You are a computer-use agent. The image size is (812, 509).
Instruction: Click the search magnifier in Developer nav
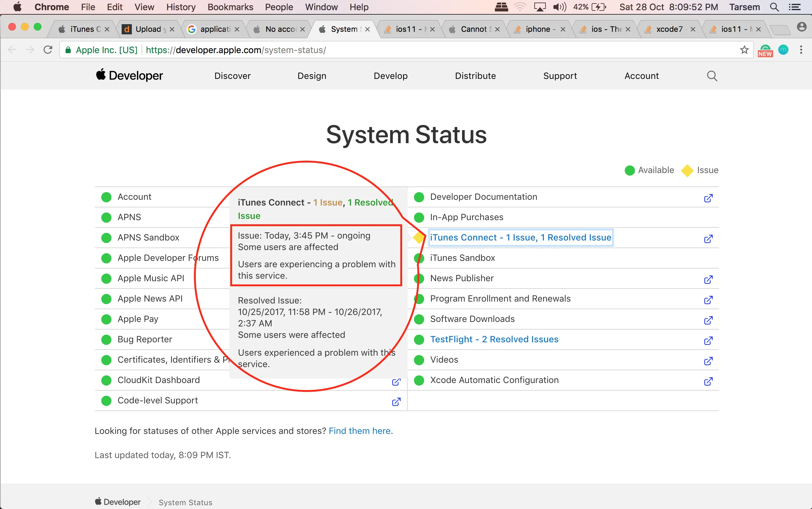[x=712, y=76]
